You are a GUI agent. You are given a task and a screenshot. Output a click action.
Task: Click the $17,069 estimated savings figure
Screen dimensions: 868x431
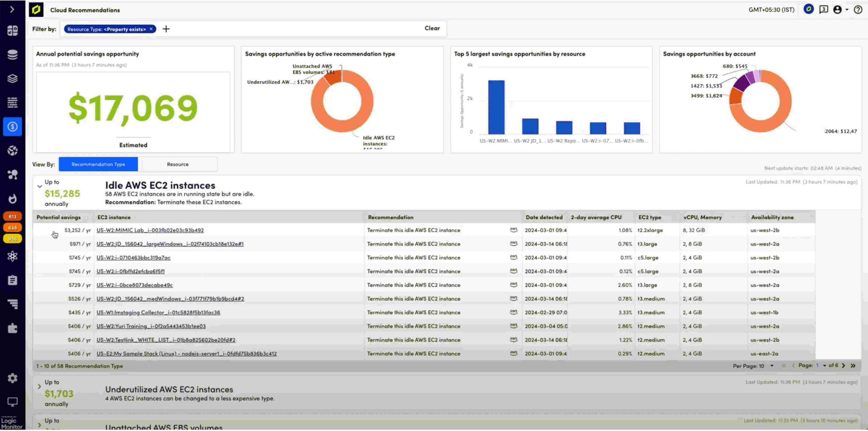(x=133, y=108)
